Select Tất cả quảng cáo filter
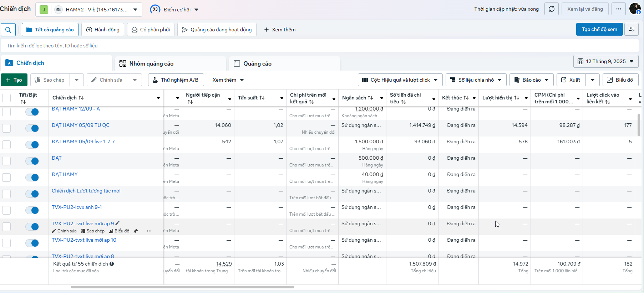 click(x=50, y=30)
